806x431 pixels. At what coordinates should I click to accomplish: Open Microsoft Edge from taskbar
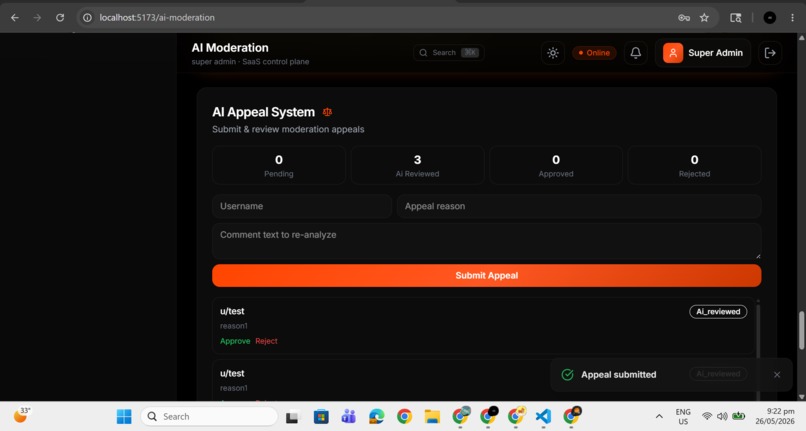[376, 417]
